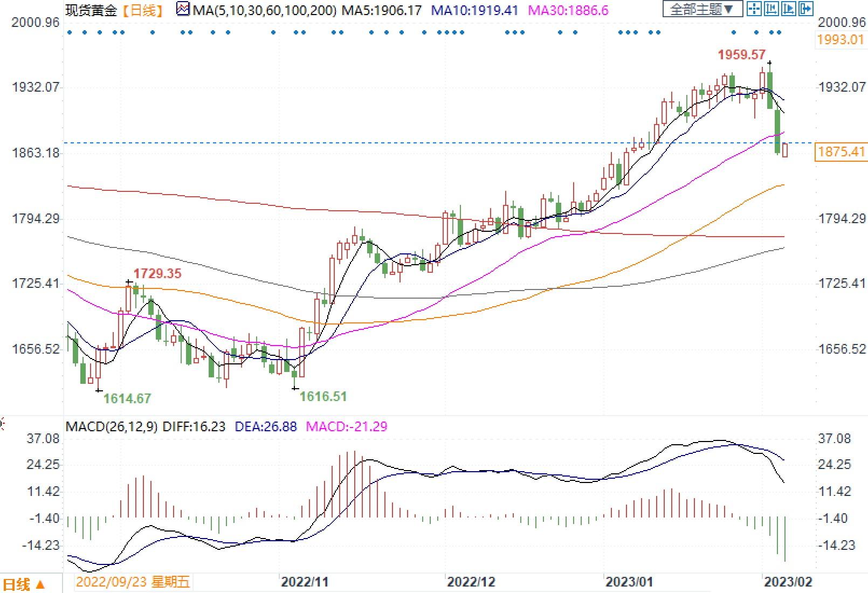Open the MA(5,10,30,60,100,200) indicator settings

click(265, 10)
